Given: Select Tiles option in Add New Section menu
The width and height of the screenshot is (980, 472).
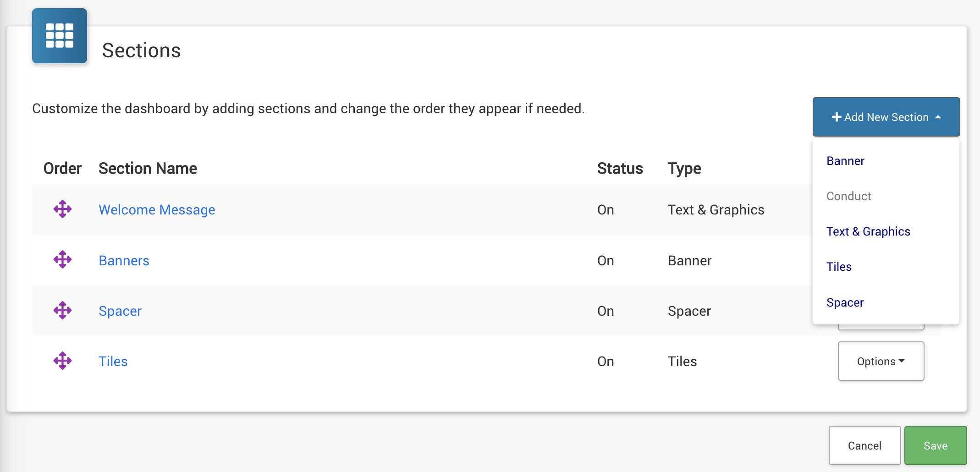Looking at the screenshot, I should pos(839,267).
